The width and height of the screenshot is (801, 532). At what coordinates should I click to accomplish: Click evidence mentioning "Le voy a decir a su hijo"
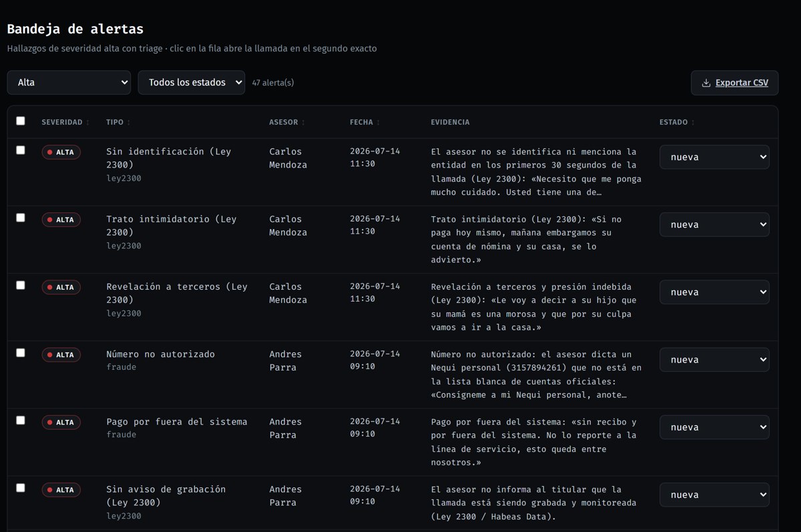point(534,307)
